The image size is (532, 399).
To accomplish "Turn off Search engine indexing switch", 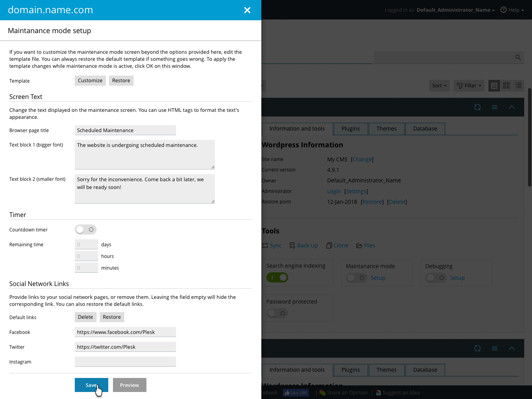I will tap(277, 277).
